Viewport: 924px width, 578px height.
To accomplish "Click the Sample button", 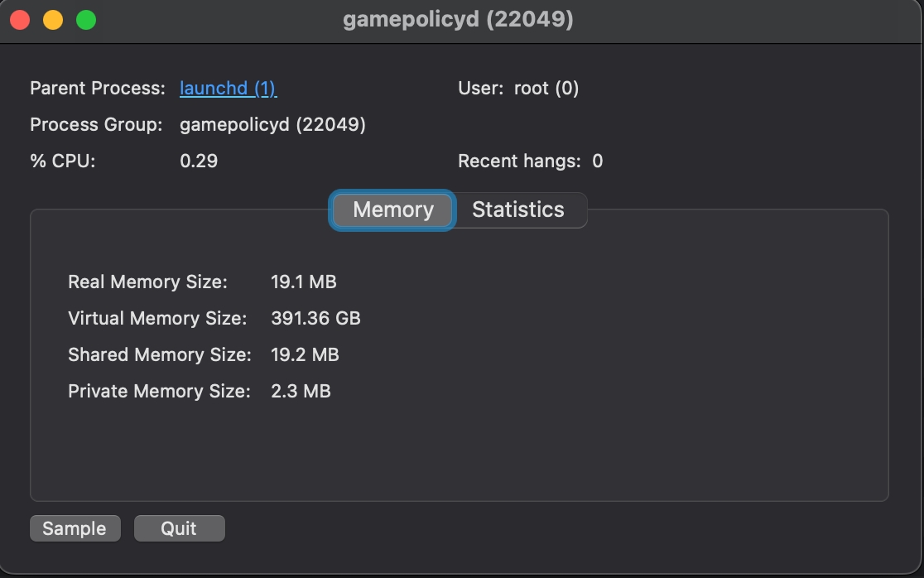I will (75, 528).
